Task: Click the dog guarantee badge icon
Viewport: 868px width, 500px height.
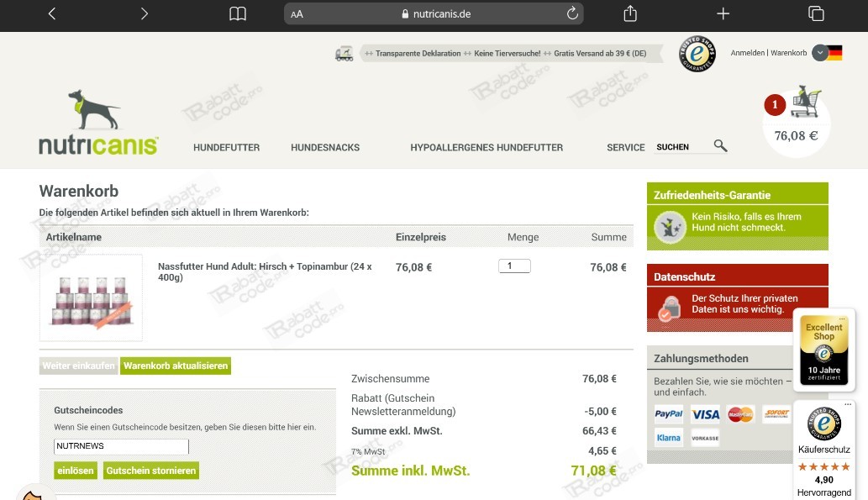Action: [670, 227]
